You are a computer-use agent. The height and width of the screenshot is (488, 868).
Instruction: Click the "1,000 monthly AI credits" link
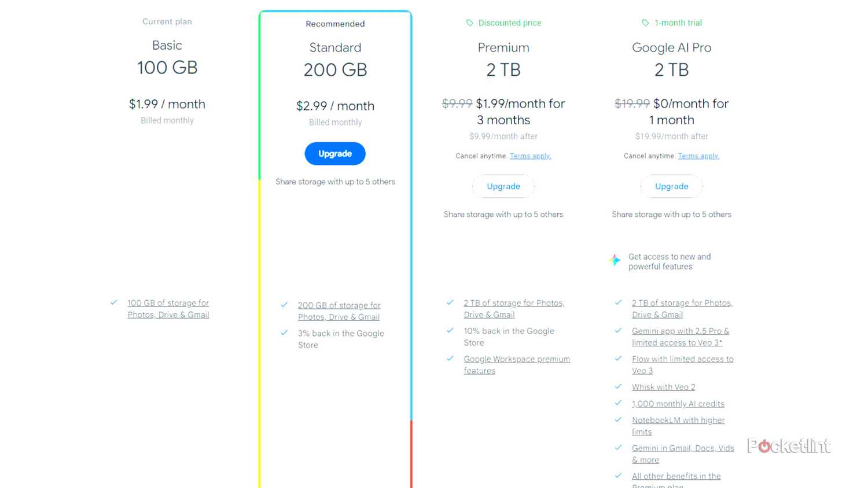tap(678, 404)
